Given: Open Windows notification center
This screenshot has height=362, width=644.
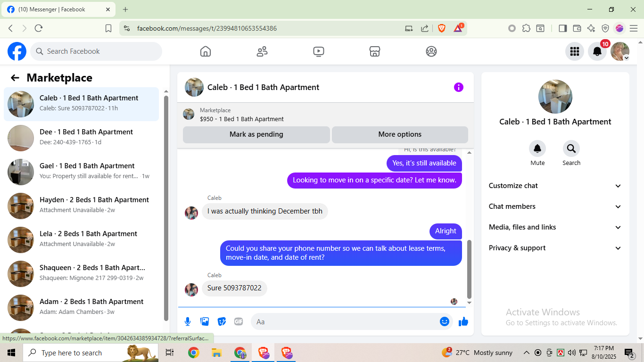Looking at the screenshot, I should click(x=630, y=353).
